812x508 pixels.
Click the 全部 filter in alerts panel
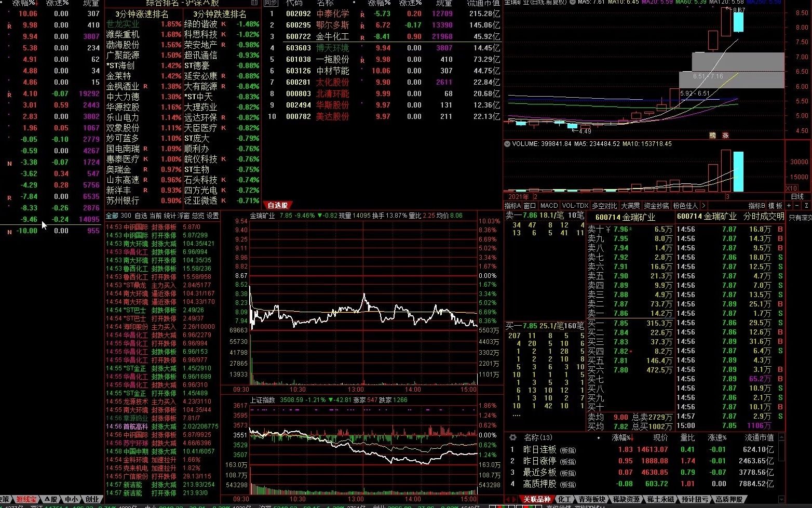(112, 216)
